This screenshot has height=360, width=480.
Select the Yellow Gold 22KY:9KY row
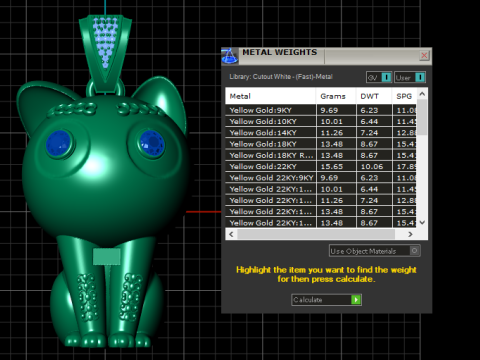(x=321, y=178)
